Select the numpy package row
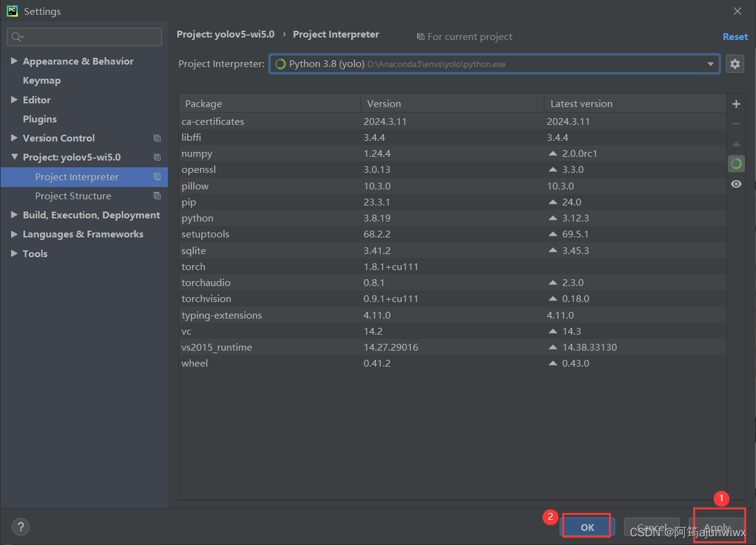Screen dimensions: 756x545 [453, 154]
